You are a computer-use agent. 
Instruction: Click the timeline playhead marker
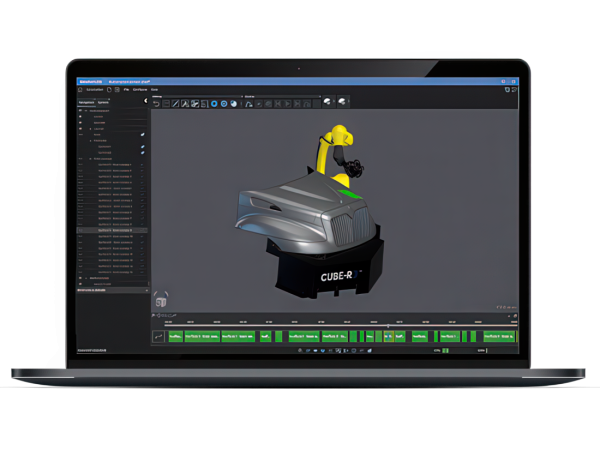[388, 326]
